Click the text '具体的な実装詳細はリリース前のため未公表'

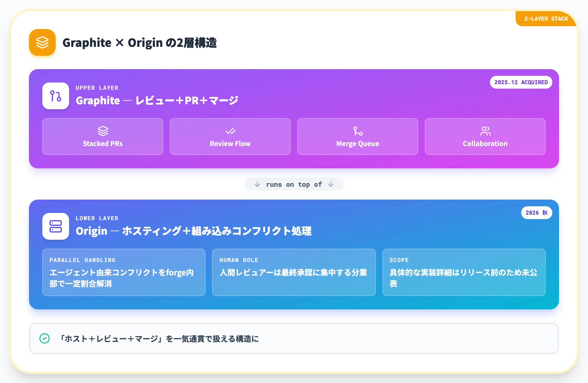coord(463,278)
